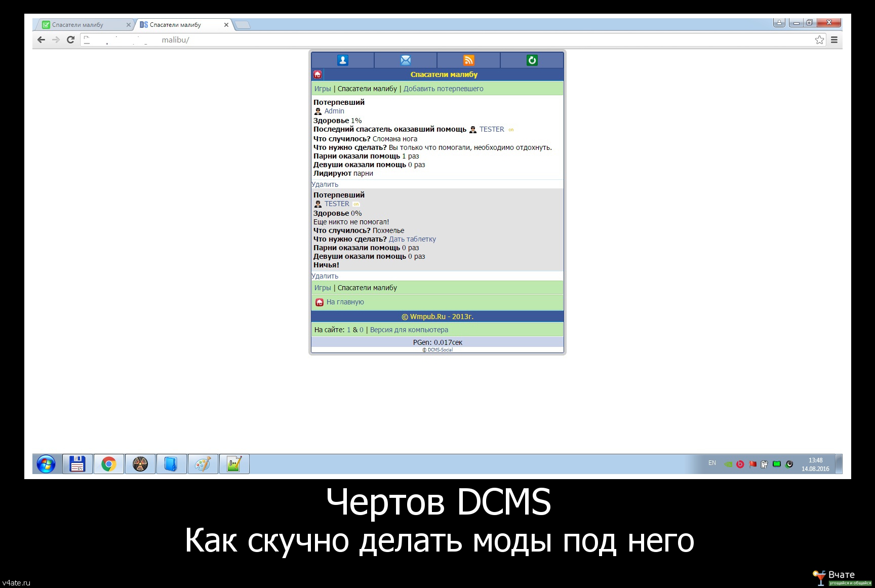Open Windows Start button
Image resolution: width=875 pixels, height=588 pixels.
46,464
